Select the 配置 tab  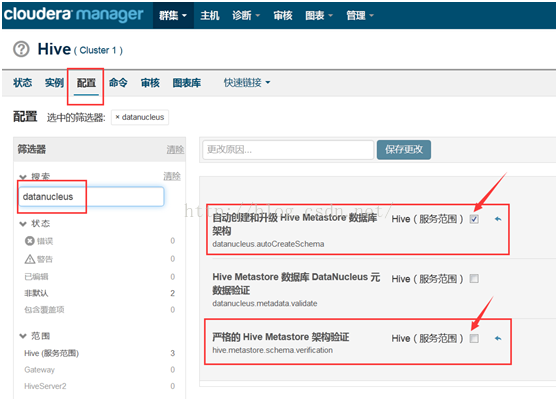pos(86,83)
